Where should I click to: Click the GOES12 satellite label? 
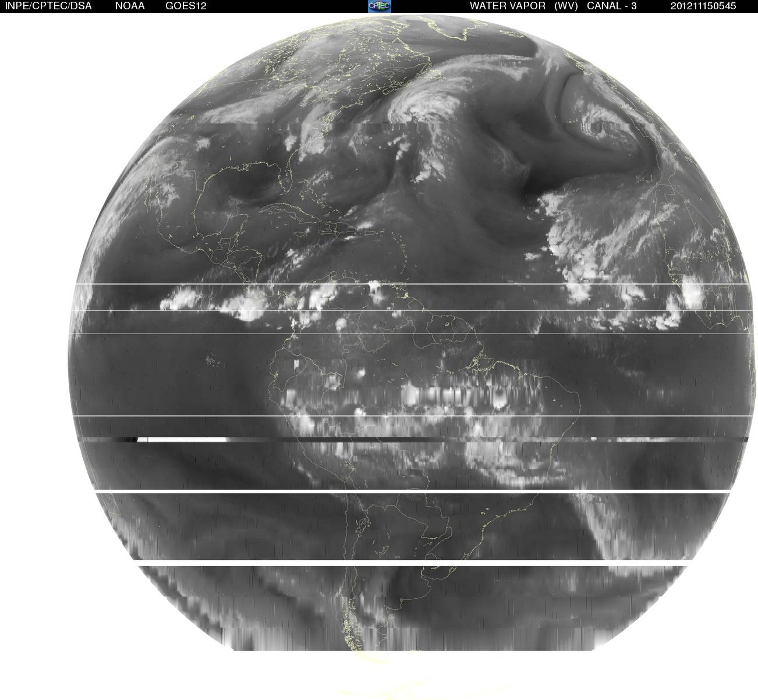(x=186, y=6)
